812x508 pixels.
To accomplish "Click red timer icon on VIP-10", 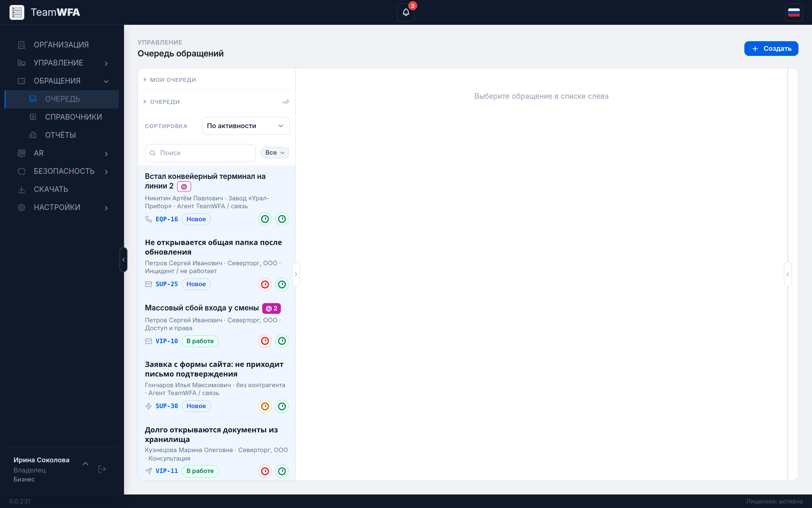I will tap(265, 341).
